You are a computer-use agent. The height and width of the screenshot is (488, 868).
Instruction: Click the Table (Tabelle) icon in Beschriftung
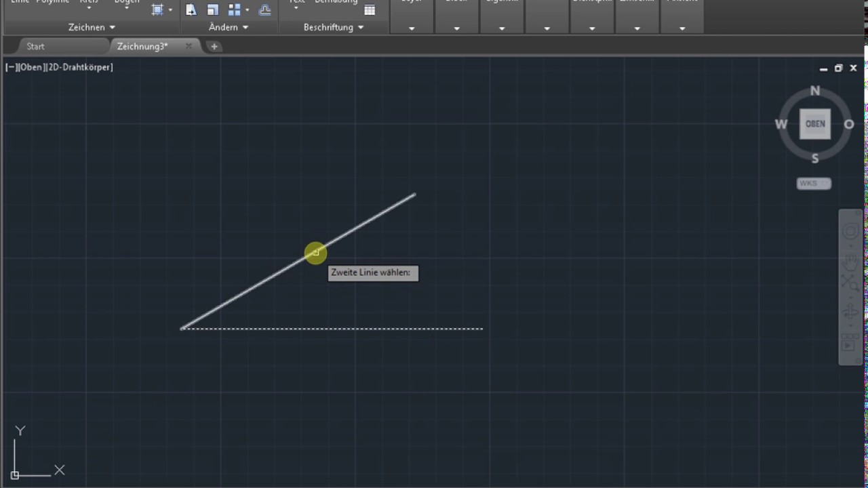coord(370,9)
